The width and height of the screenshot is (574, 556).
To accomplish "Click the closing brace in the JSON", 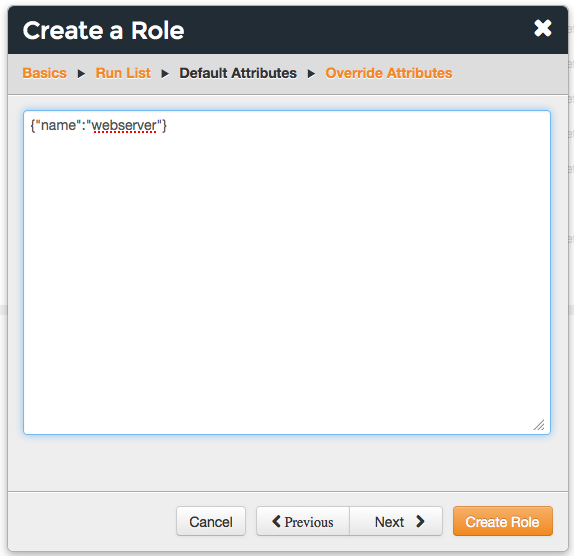I will (164, 126).
